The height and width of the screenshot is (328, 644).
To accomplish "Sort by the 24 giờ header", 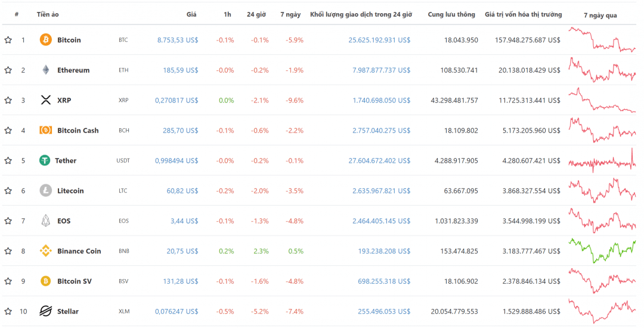I will click(x=256, y=14).
